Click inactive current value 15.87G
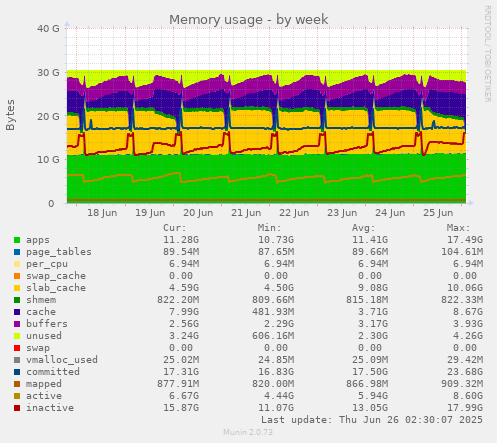 click(x=181, y=408)
